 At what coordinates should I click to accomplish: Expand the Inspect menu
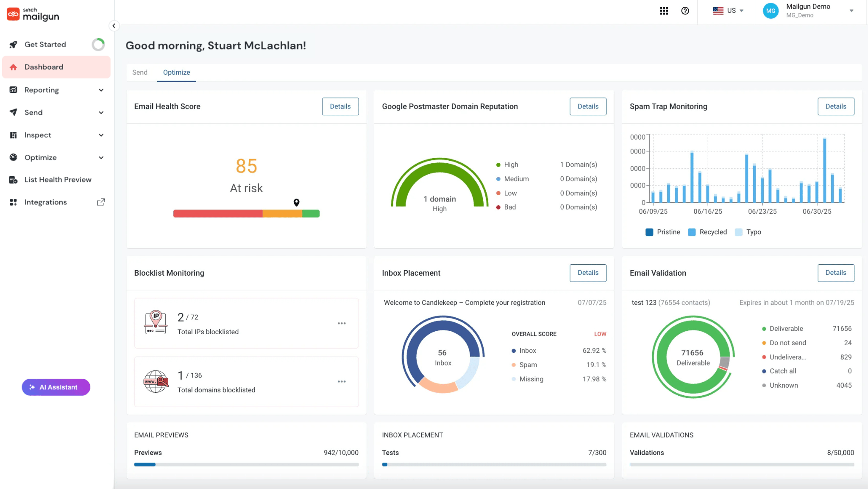coord(101,135)
